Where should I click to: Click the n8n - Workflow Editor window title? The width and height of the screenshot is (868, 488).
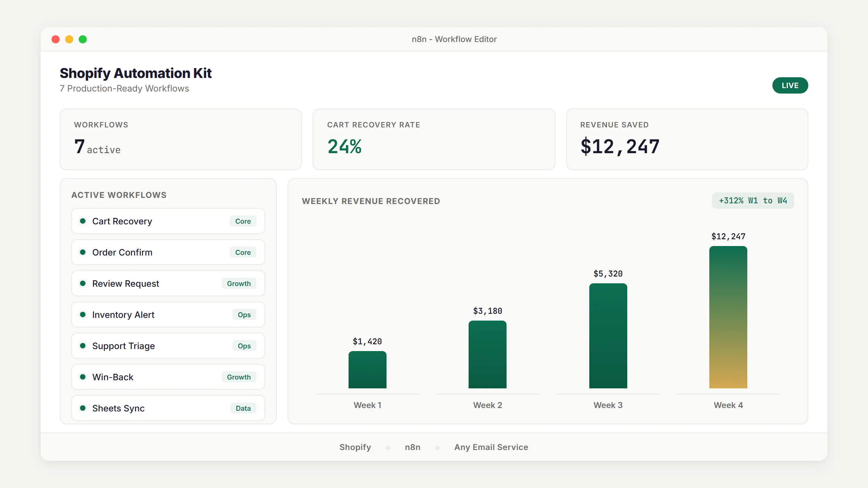(x=454, y=39)
